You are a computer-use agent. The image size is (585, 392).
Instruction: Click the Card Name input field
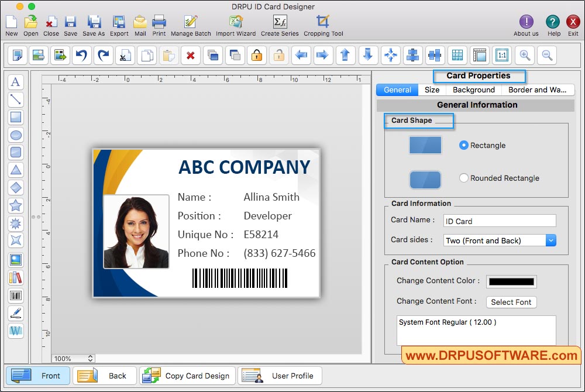click(499, 221)
